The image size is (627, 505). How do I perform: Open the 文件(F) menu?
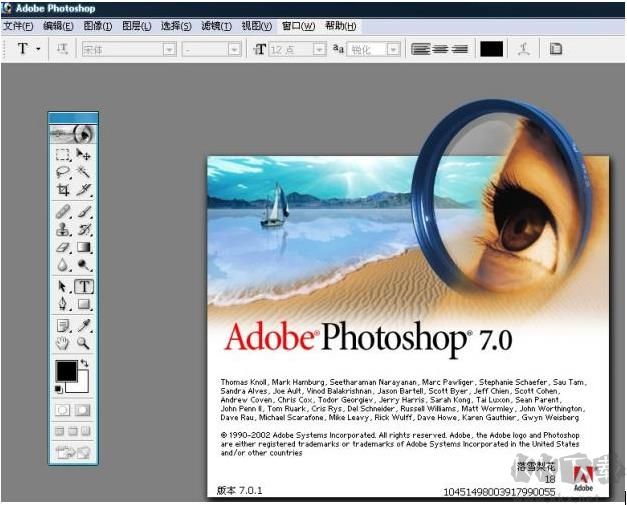[x=18, y=26]
